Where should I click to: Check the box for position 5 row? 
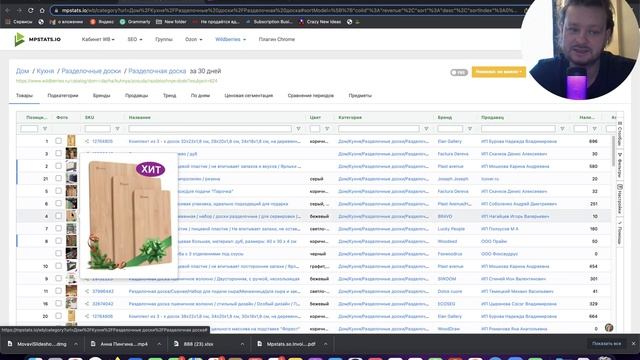(x=58, y=191)
